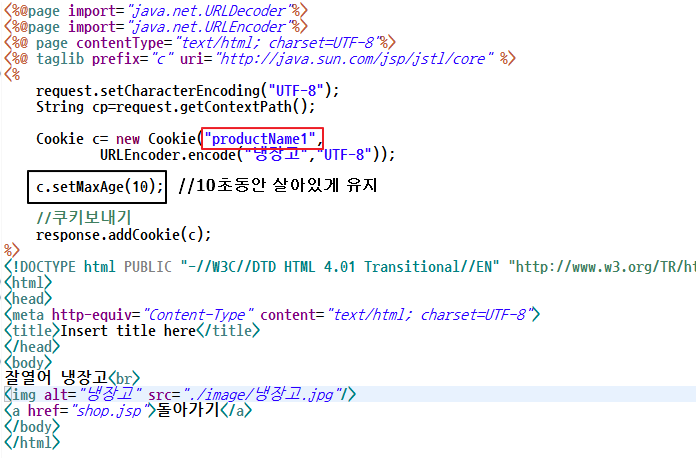Click the response.addCookie(c); line

(x=123, y=235)
